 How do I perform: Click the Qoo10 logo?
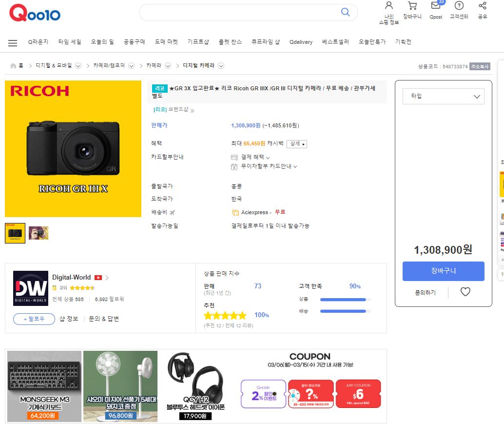[35, 13]
